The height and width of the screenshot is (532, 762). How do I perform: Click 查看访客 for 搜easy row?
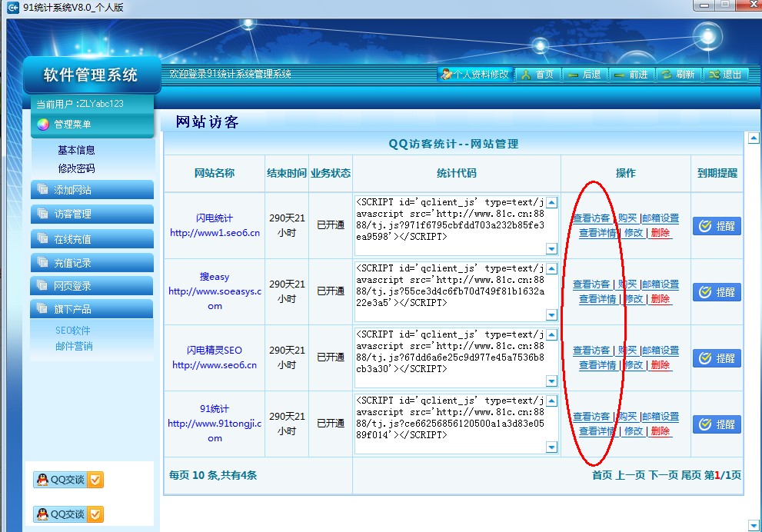tap(591, 284)
